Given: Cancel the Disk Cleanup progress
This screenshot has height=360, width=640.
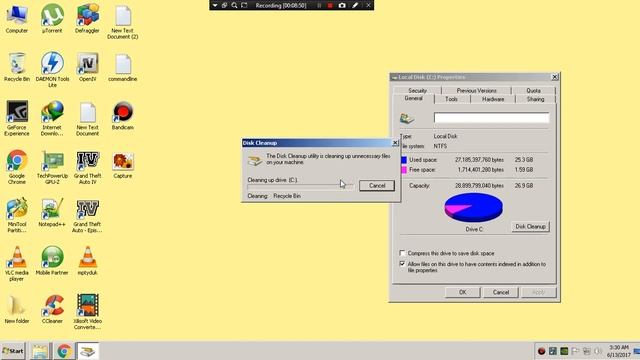Looking at the screenshot, I should pyautogui.click(x=377, y=186).
